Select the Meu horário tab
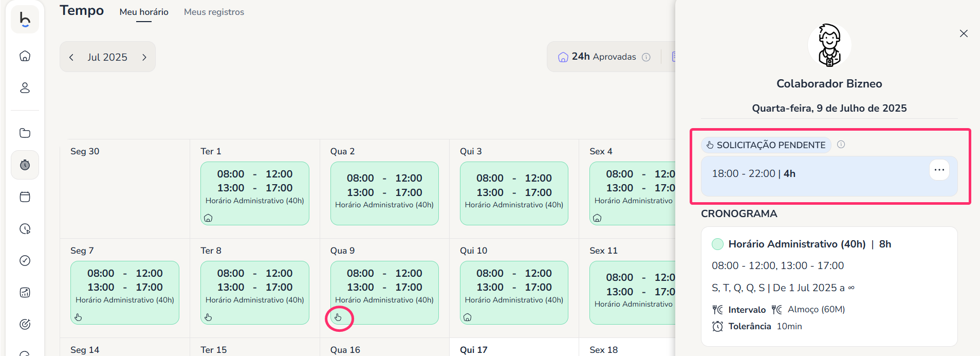This screenshot has width=980, height=356. (144, 12)
